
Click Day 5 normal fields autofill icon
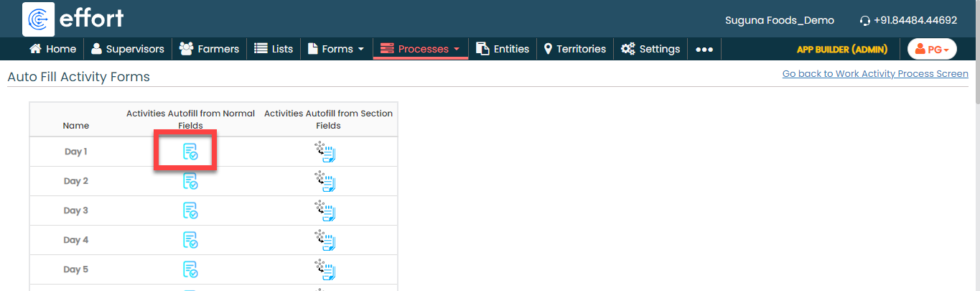(190, 269)
